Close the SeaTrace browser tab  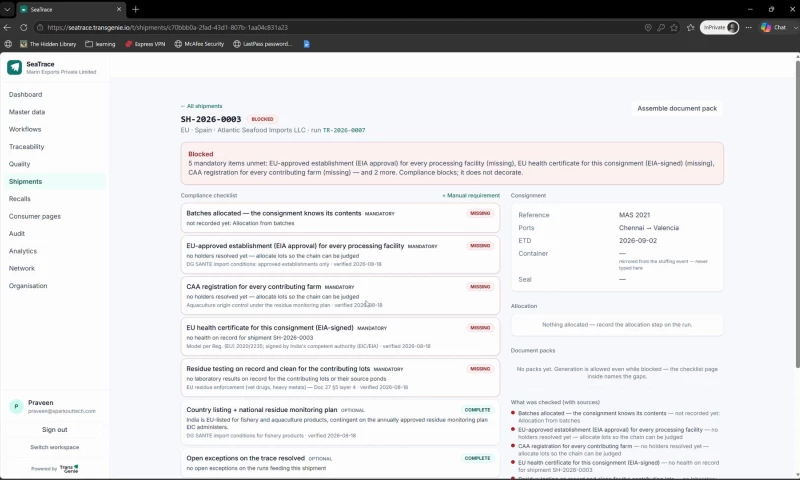point(119,9)
